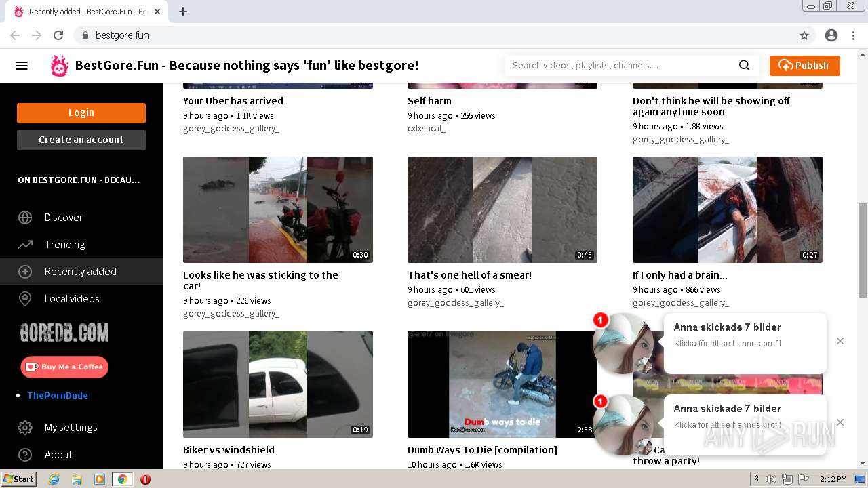Click the BestGore pink skull logo

coord(60,66)
